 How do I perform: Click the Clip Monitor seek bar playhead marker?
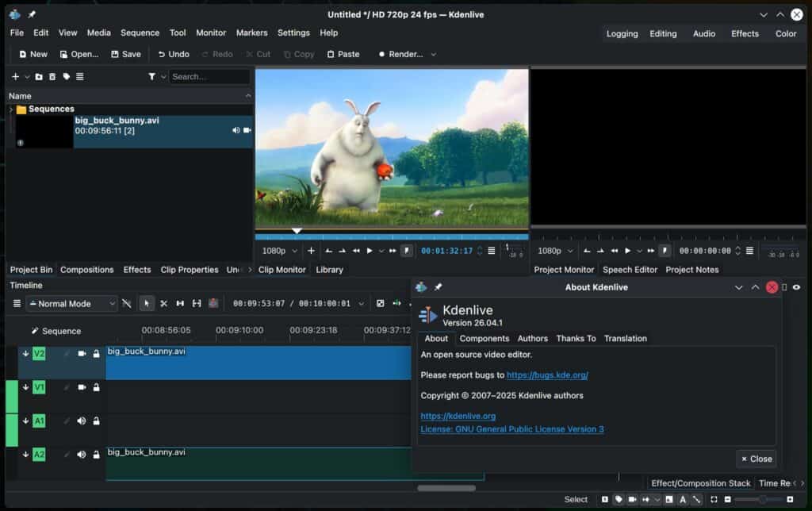[x=297, y=231]
